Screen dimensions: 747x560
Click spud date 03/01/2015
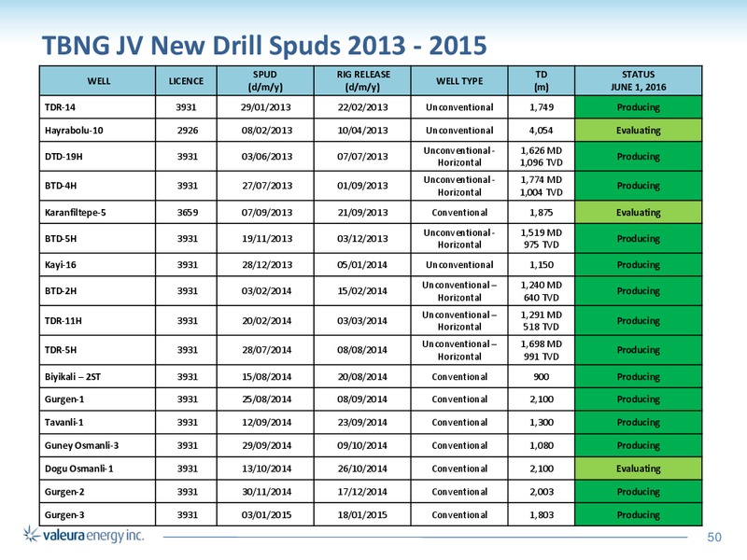(x=267, y=515)
